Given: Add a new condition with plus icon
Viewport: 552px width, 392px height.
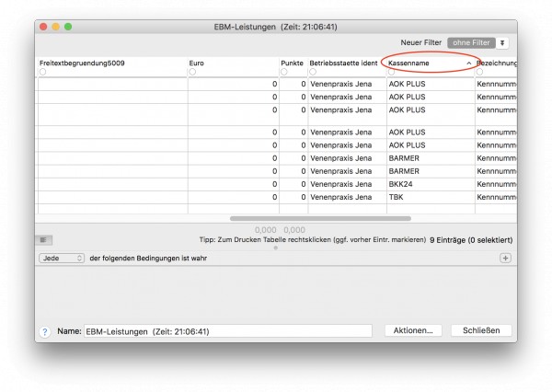Looking at the screenshot, I should [505, 259].
